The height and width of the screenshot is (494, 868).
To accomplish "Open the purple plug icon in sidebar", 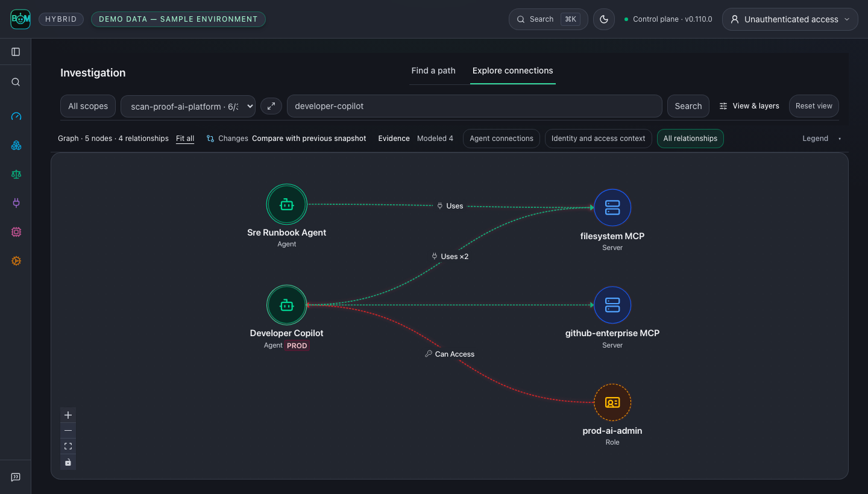I will tap(16, 203).
